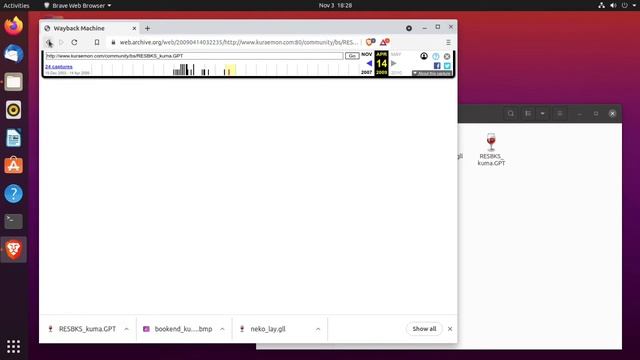
Task: Select the Wayback Machine tab
Action: pos(90,29)
